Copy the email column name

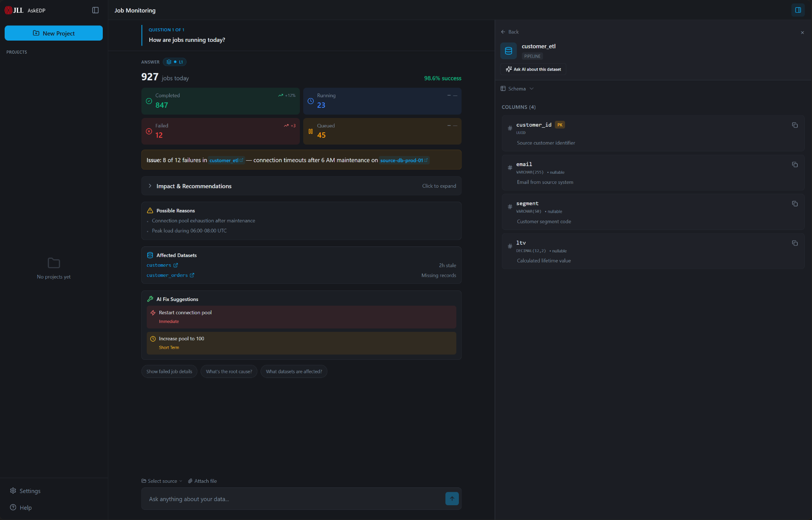pos(795,164)
